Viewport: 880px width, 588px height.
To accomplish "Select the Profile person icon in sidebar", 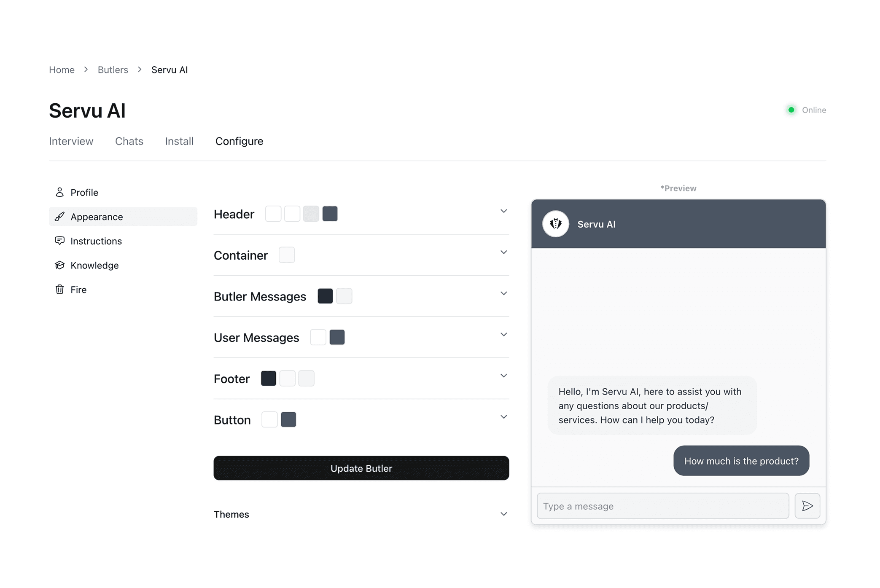I will tap(59, 192).
